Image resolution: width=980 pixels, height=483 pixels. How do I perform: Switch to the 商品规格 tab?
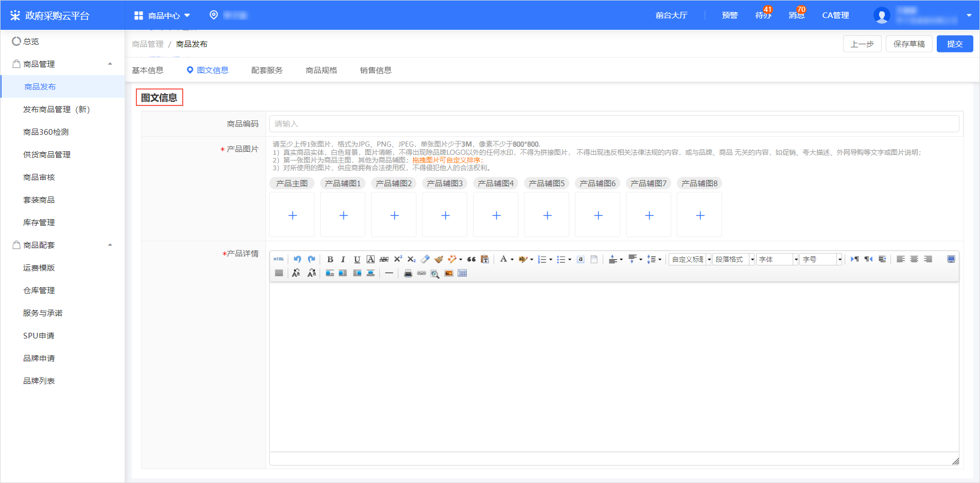[x=321, y=70]
